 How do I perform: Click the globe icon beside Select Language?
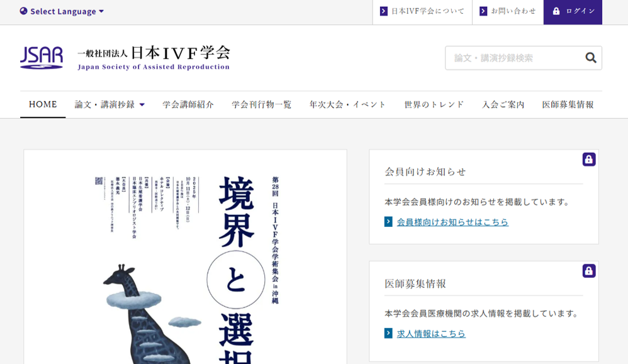[x=24, y=11]
